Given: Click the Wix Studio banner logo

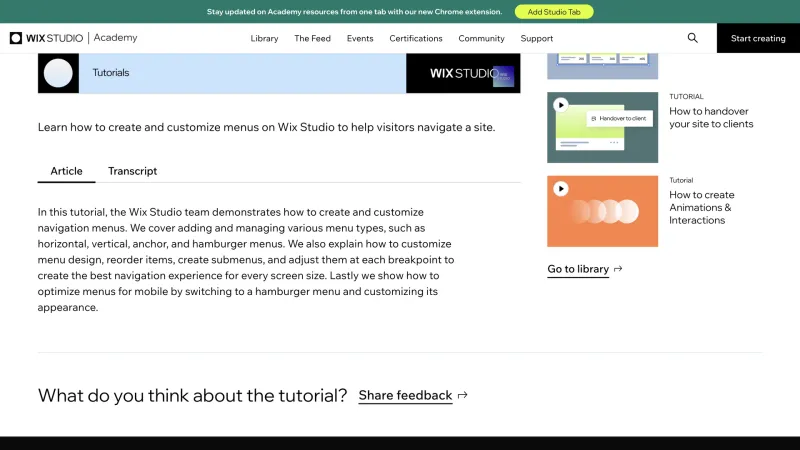Looking at the screenshot, I should [x=463, y=73].
